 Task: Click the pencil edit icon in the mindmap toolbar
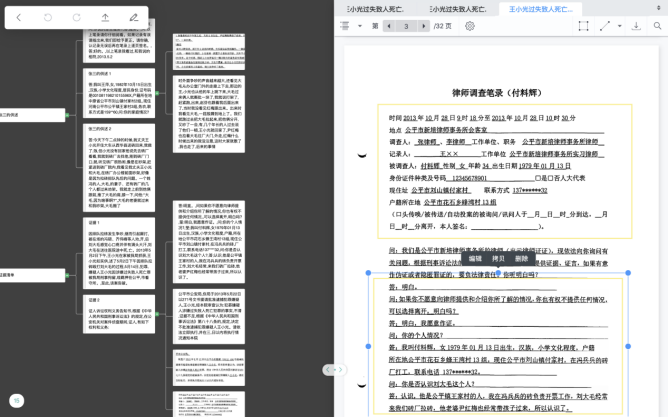coord(134,17)
